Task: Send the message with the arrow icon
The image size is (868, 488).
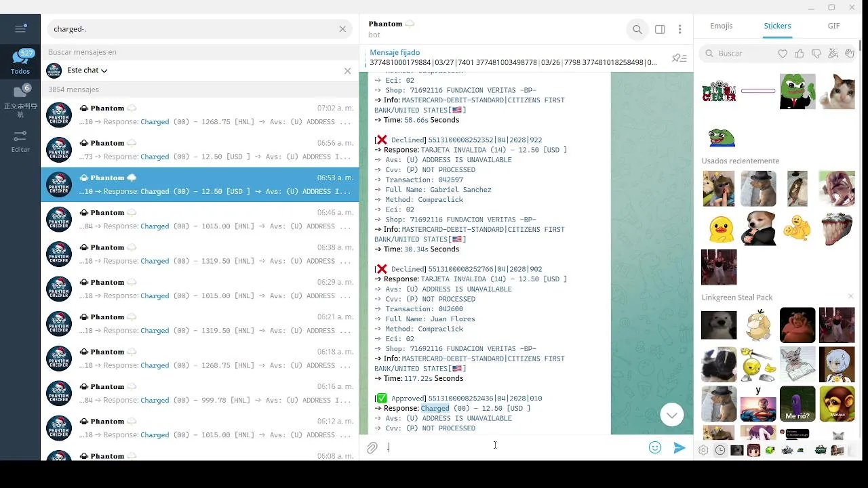Action: pos(679,447)
